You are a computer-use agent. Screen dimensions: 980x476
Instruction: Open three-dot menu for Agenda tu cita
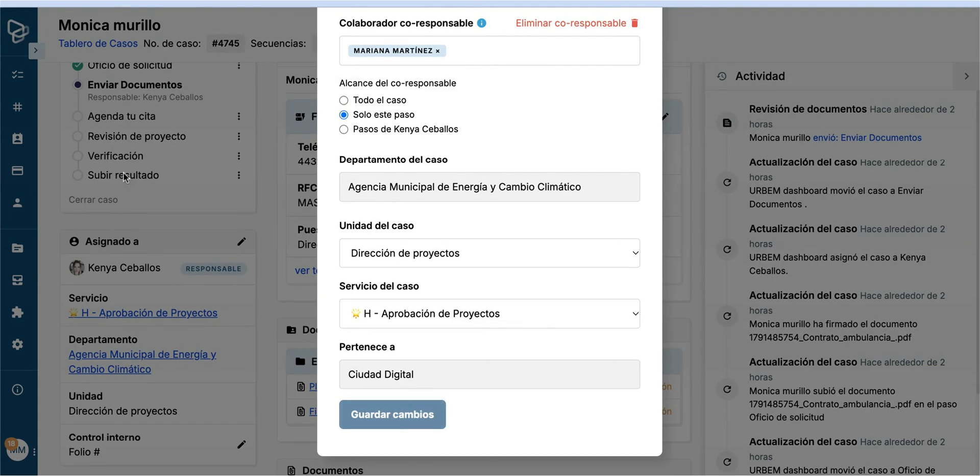(x=238, y=116)
